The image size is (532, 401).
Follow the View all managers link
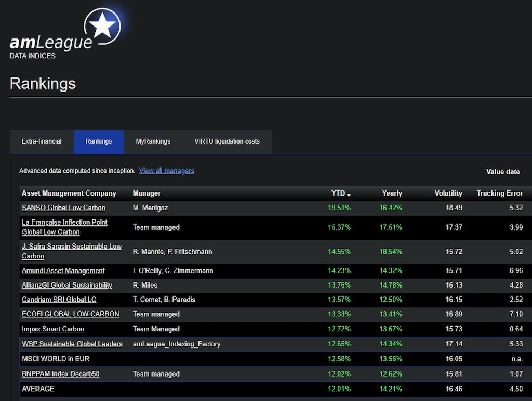pos(167,171)
